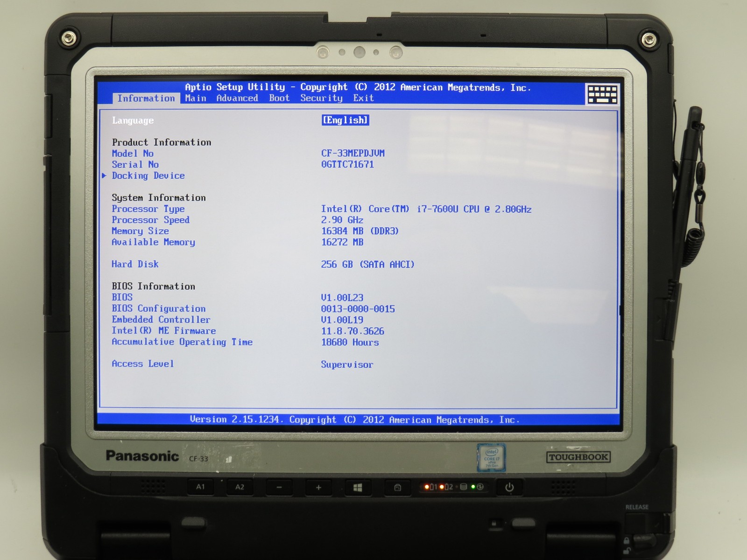Click the 16272 MB value
Screen dimensions: 747x560
coord(342,242)
